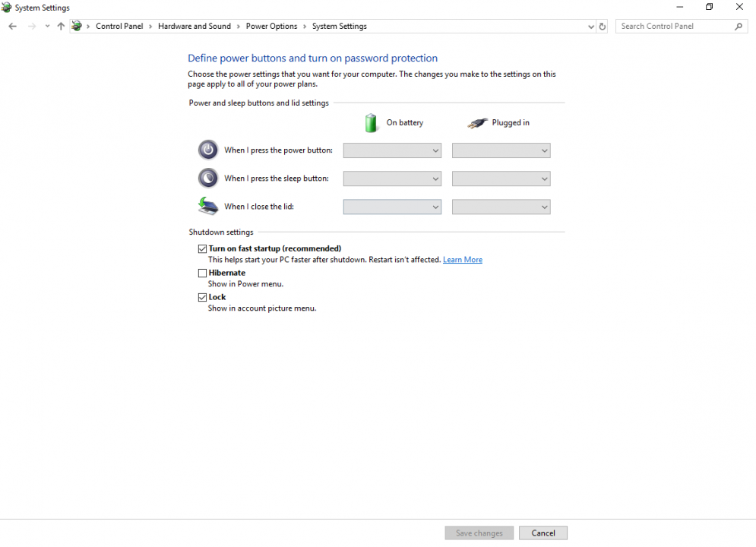756x547 pixels.
Task: Close the System Settings window
Action: pos(739,8)
